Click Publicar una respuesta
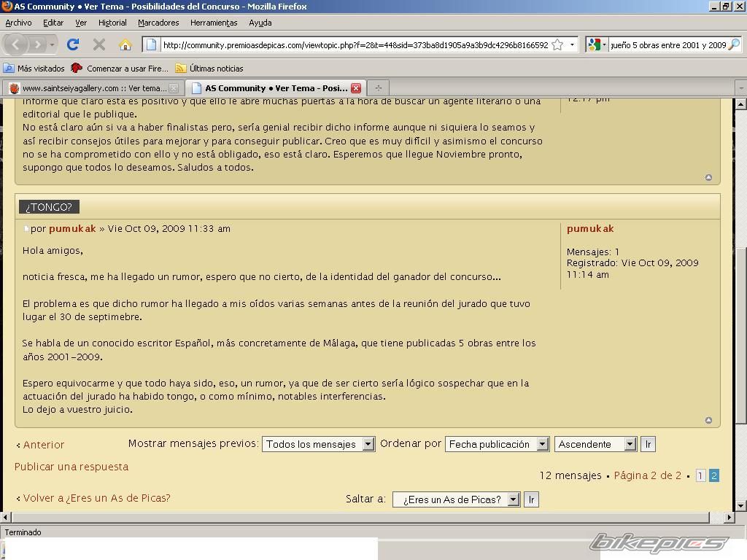 click(x=71, y=467)
